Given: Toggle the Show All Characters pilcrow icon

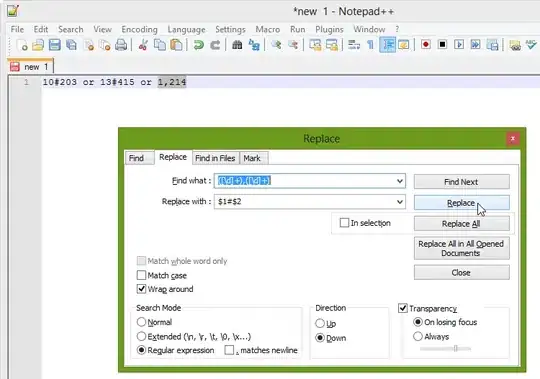Looking at the screenshot, I should (x=371, y=45).
